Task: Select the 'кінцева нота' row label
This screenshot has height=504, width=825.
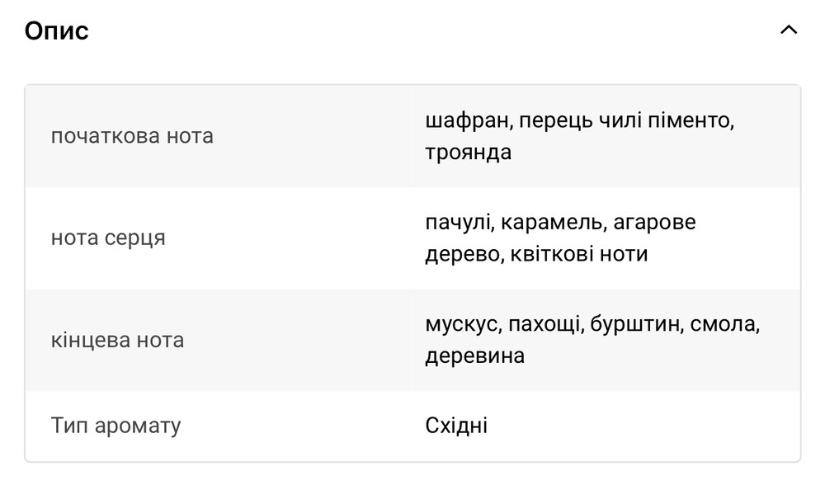Action: [117, 341]
